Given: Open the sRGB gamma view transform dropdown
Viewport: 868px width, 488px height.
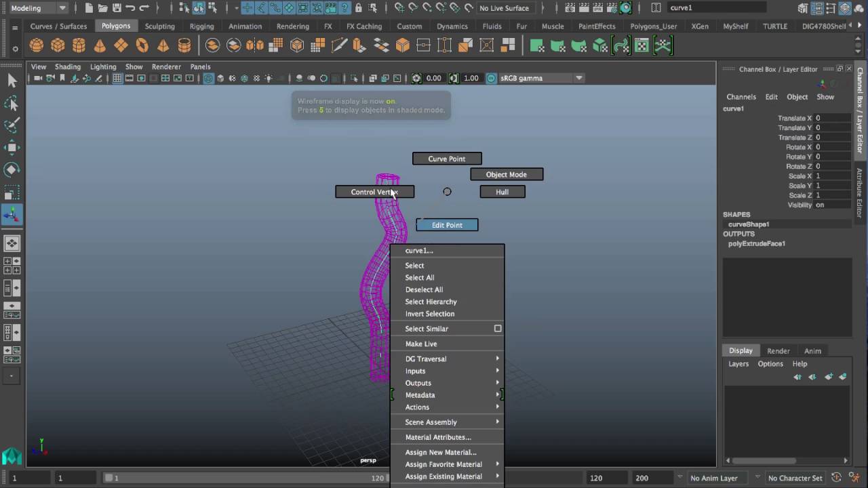Looking at the screenshot, I should click(541, 78).
